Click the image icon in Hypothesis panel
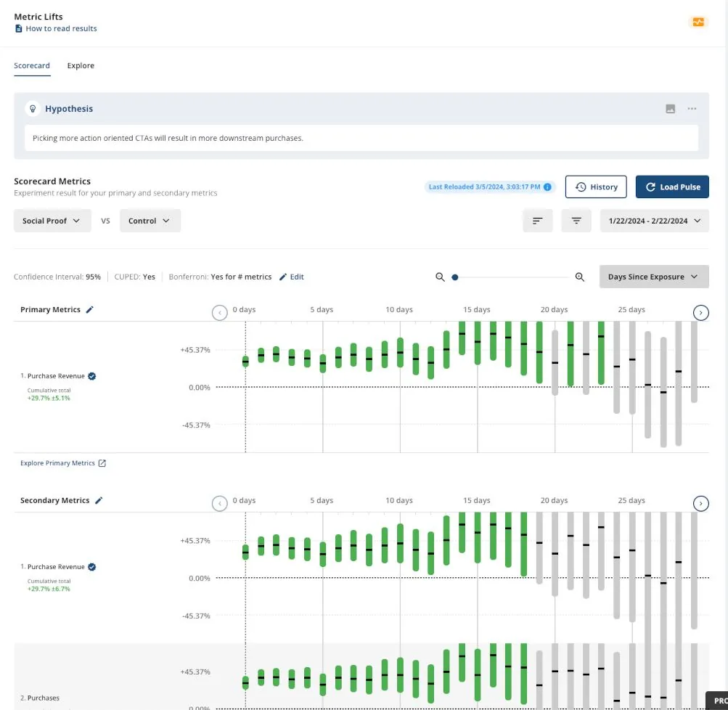728x710 pixels. coord(670,109)
